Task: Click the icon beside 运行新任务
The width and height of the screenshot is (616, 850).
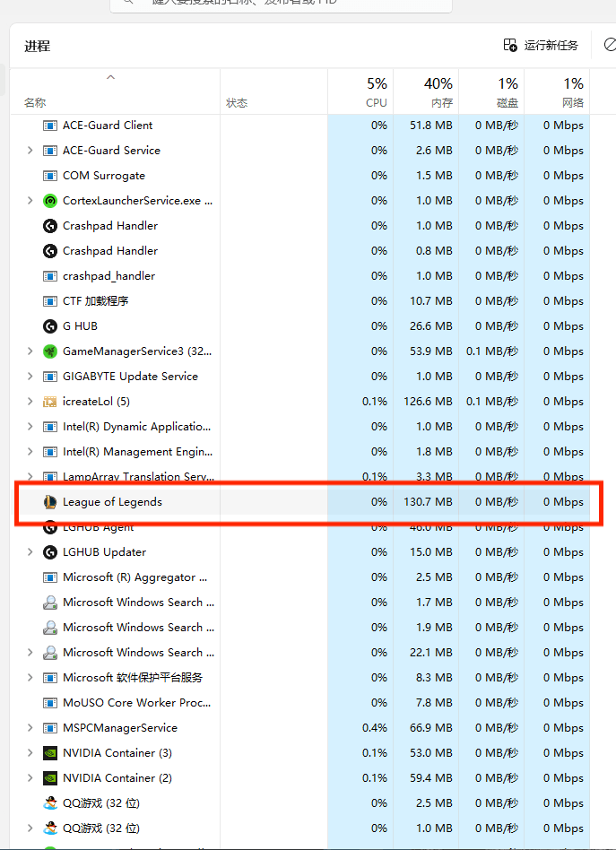Action: point(510,45)
